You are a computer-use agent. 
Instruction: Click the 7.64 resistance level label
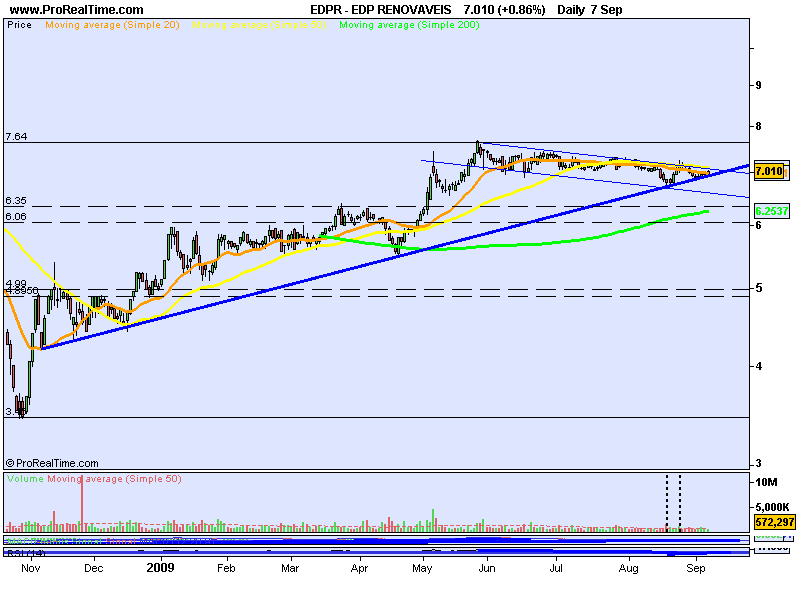pyautogui.click(x=16, y=137)
